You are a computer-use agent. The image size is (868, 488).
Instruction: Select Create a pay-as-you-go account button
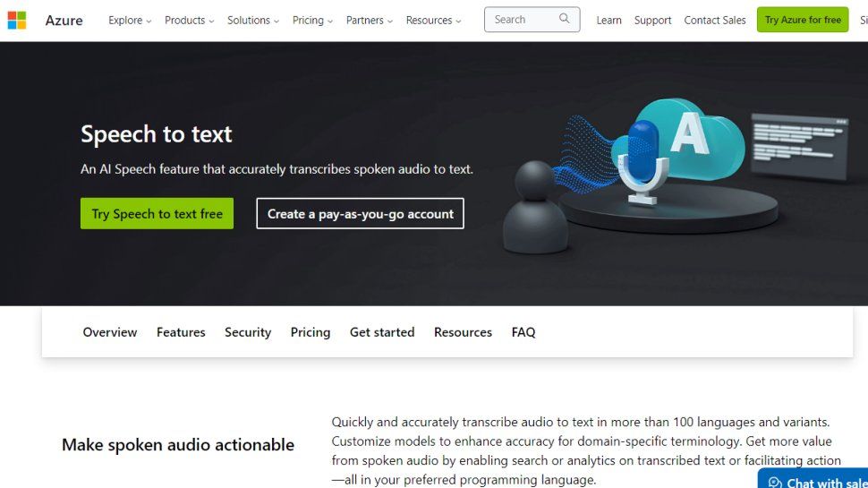click(360, 213)
